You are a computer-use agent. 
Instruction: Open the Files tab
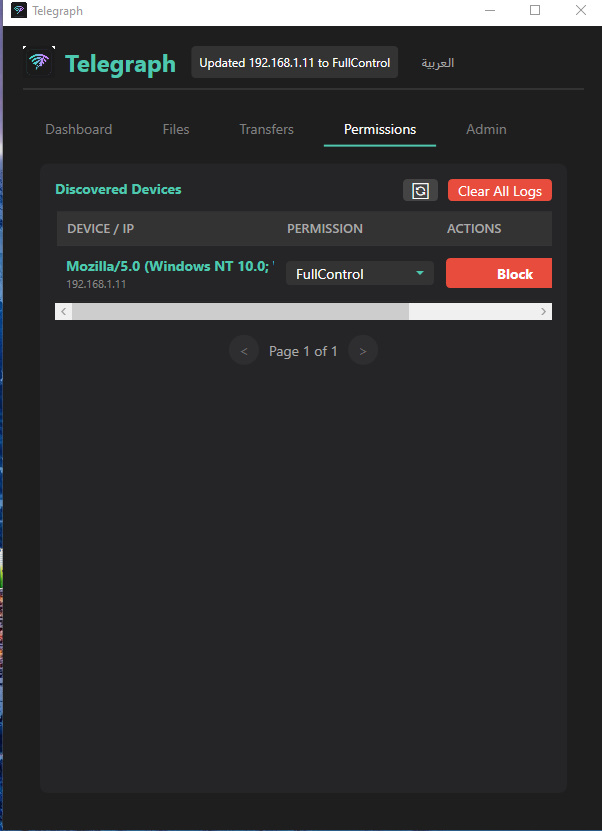[x=176, y=129]
